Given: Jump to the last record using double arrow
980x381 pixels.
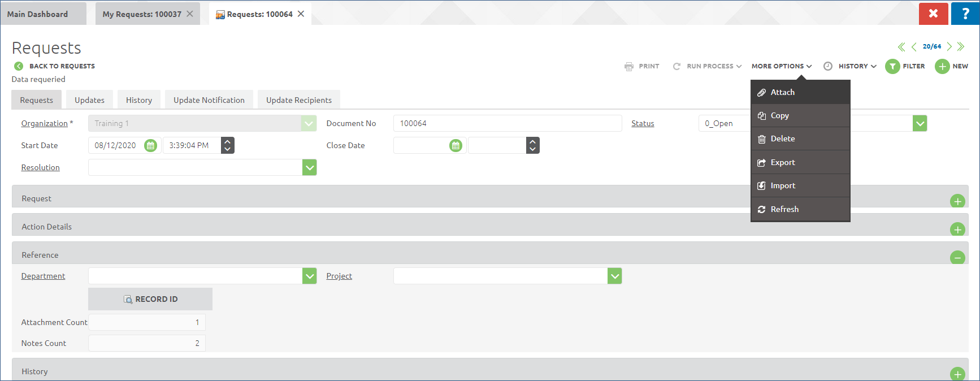Looking at the screenshot, I should click(x=961, y=47).
